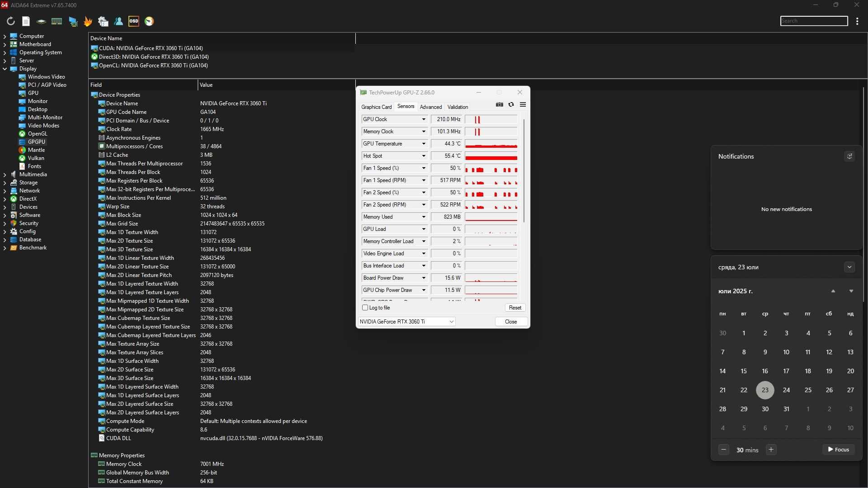
Task: Switch to the Advanced tab in GPU-Z
Action: [x=430, y=107]
